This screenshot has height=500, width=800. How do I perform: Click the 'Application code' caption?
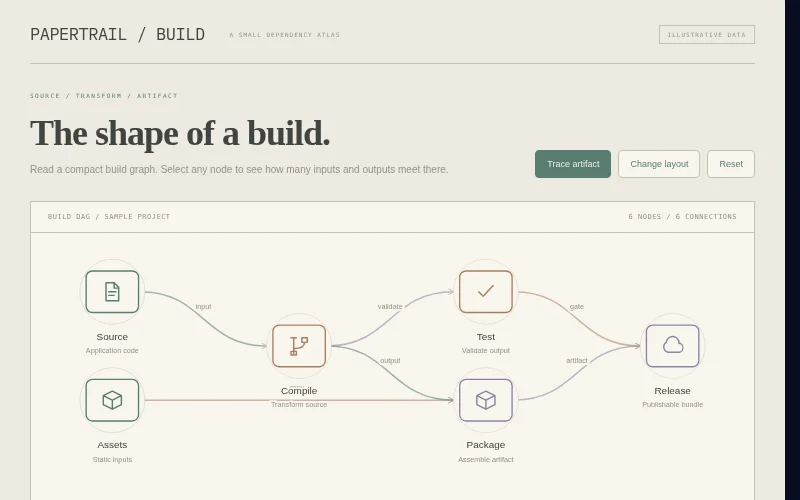pos(112,351)
